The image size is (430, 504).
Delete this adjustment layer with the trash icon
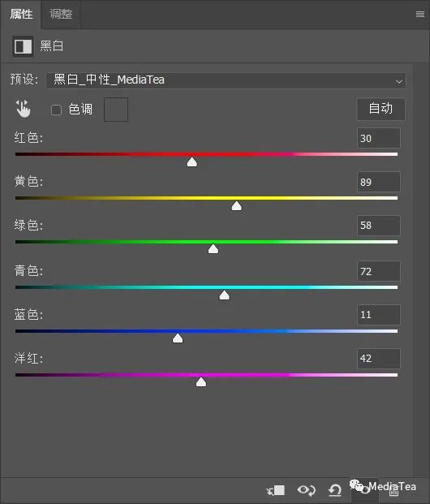pyautogui.click(x=394, y=491)
